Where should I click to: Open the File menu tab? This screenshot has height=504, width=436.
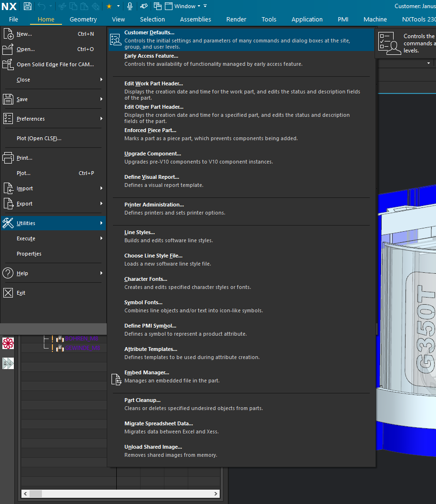(13, 19)
